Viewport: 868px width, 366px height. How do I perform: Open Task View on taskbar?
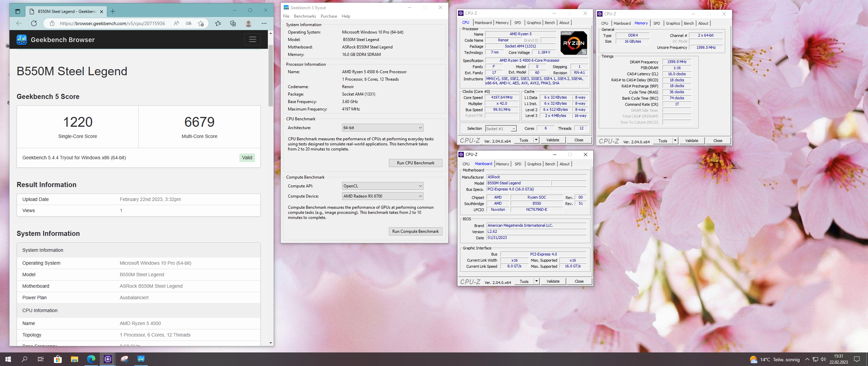[41, 359]
